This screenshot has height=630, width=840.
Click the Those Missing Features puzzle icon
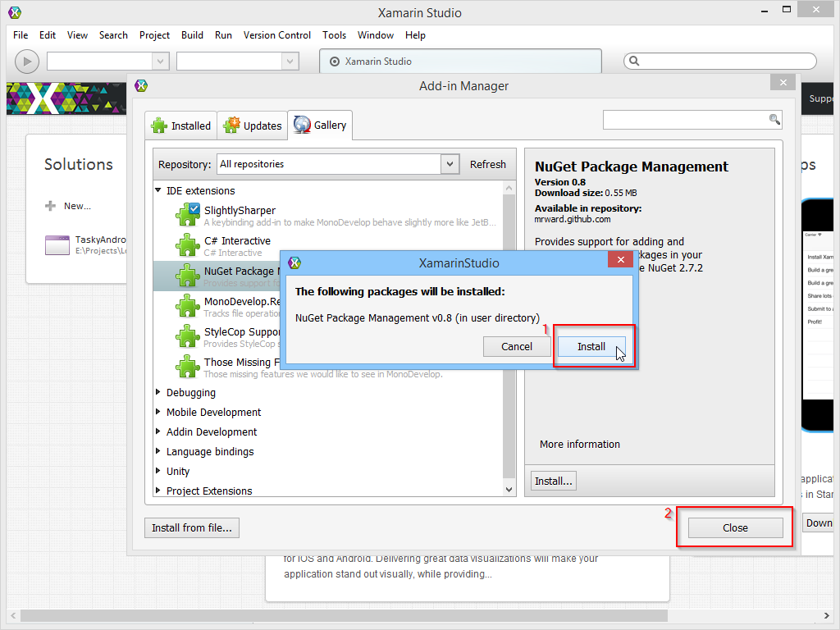coord(188,367)
